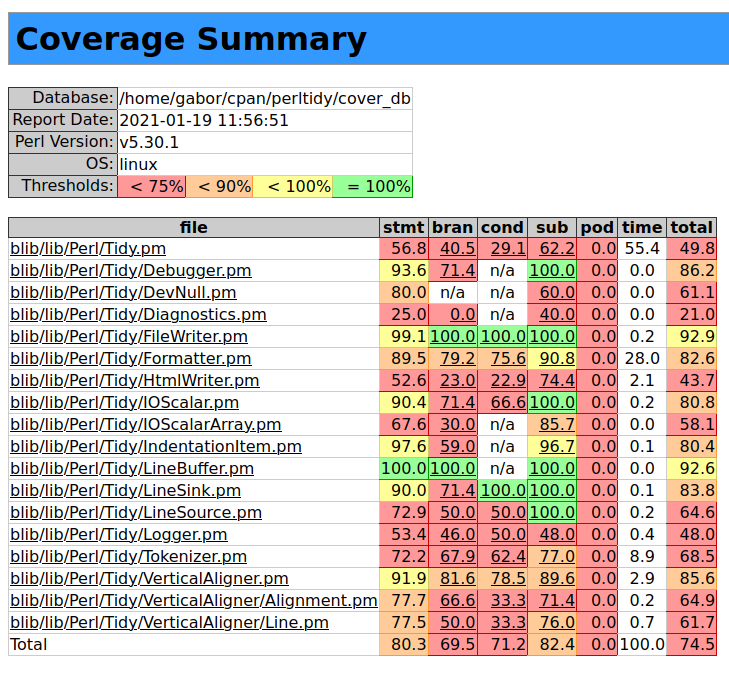Click the LineSource.pm file link
Screen dimensions: 729x680
pos(135,513)
